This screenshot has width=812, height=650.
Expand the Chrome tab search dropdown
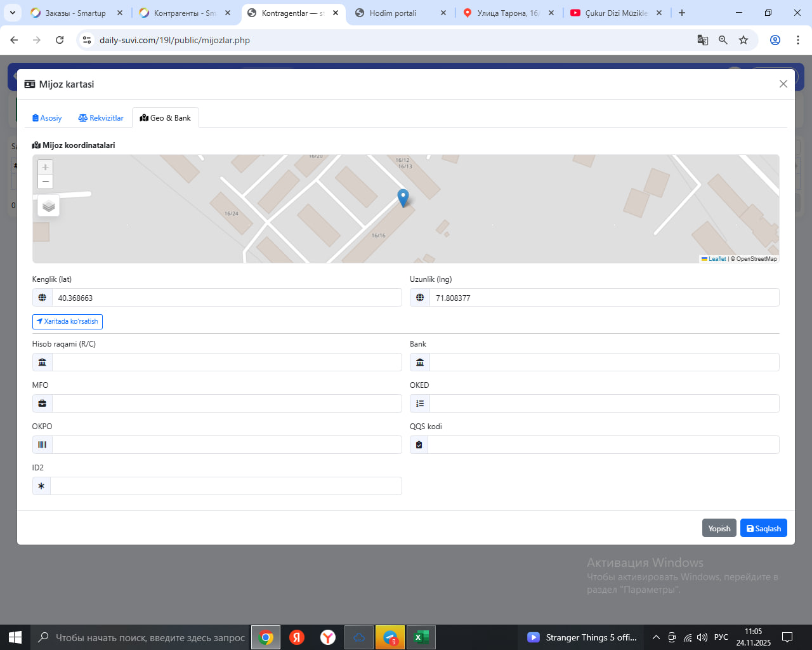[13, 13]
